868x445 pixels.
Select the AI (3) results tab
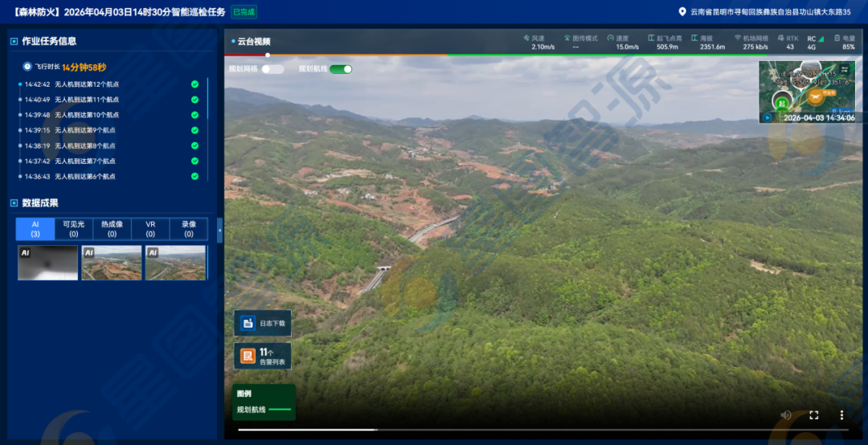pyautogui.click(x=35, y=229)
